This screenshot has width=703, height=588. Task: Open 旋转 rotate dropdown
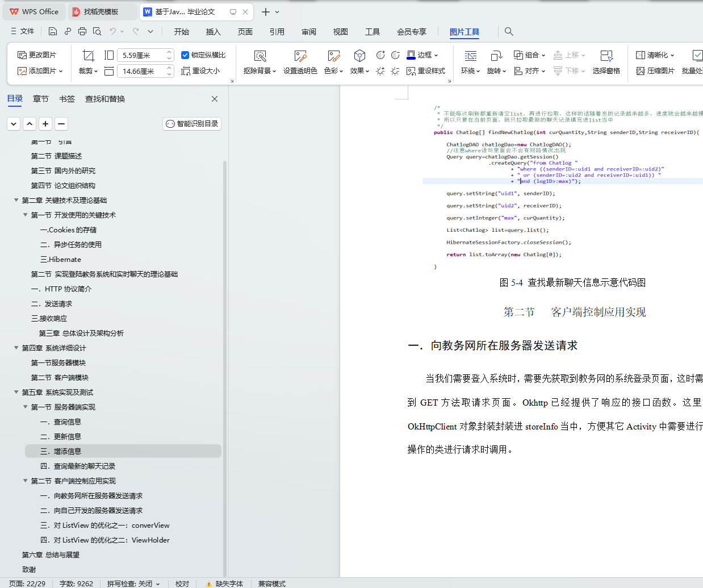(496, 62)
